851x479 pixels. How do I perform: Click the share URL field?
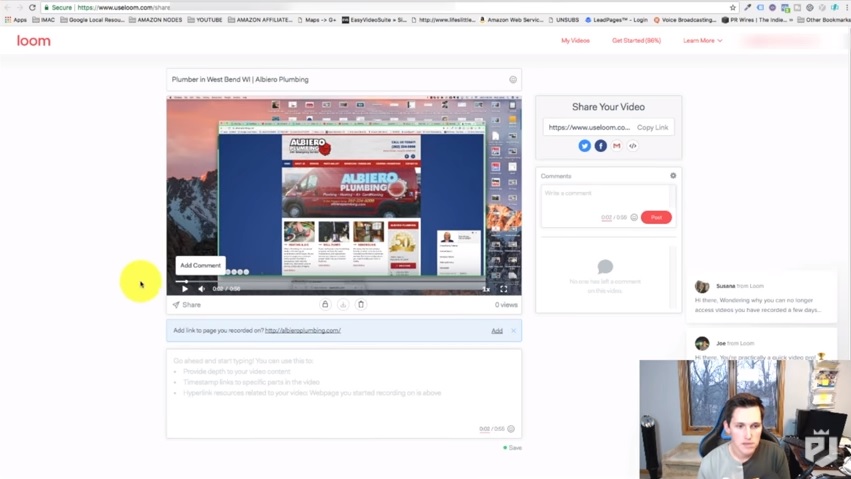point(589,127)
